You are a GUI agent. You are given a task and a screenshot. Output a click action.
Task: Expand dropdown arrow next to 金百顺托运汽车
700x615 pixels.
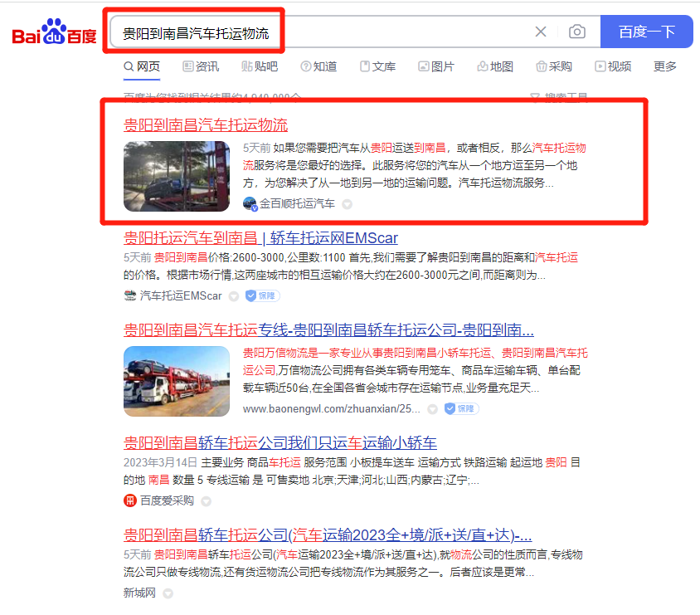coord(348,204)
